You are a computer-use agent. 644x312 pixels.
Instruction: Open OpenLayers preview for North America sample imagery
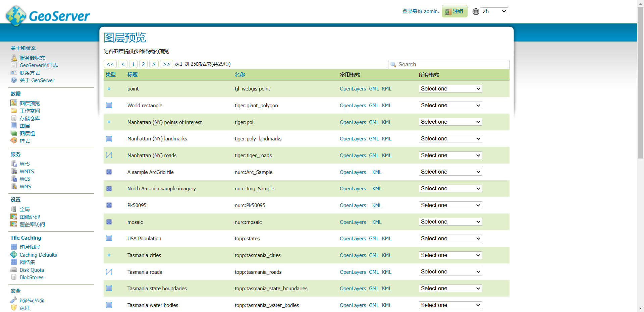click(x=353, y=189)
